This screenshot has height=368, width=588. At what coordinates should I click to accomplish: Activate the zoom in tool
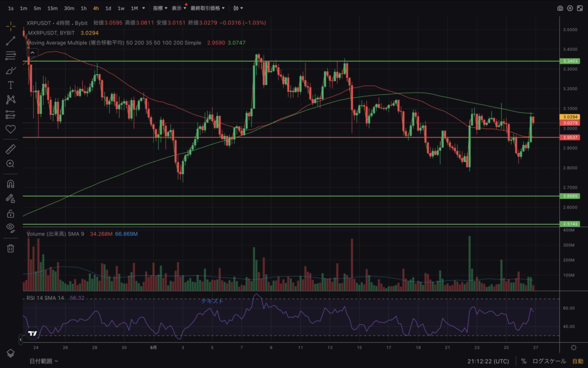pos(10,164)
